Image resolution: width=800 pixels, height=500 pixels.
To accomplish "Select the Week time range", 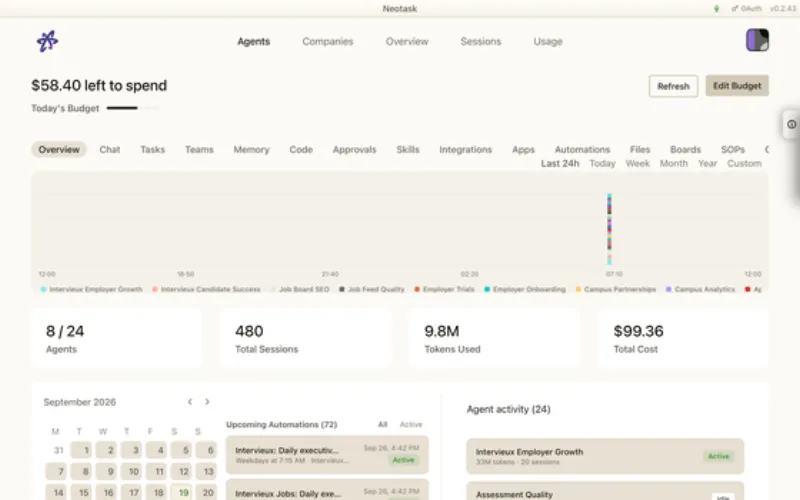I will (638, 163).
